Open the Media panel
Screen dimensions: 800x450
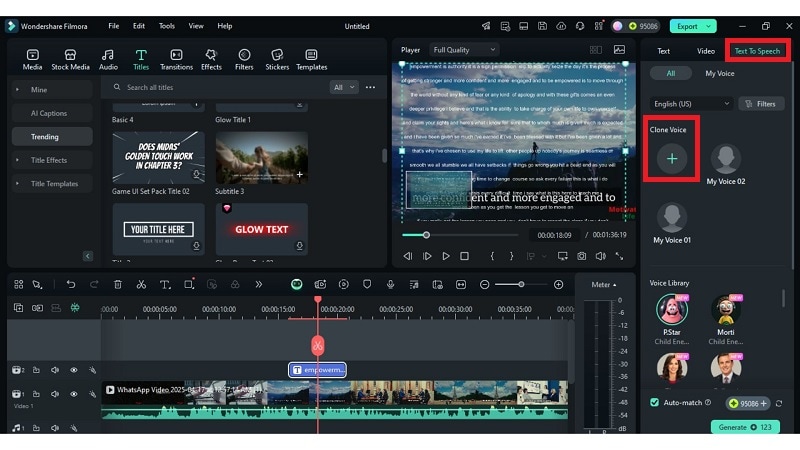pyautogui.click(x=32, y=60)
